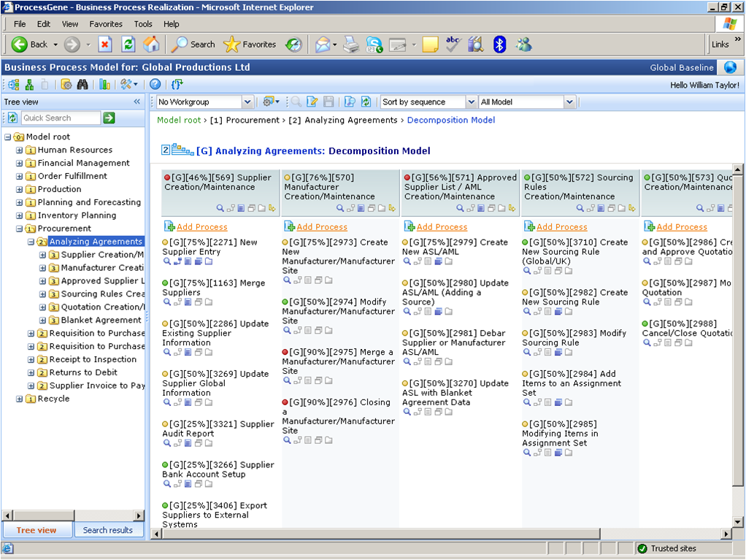Click the edit pencil icon in content toolbar
This screenshot has height=560, width=746.
tap(312, 101)
